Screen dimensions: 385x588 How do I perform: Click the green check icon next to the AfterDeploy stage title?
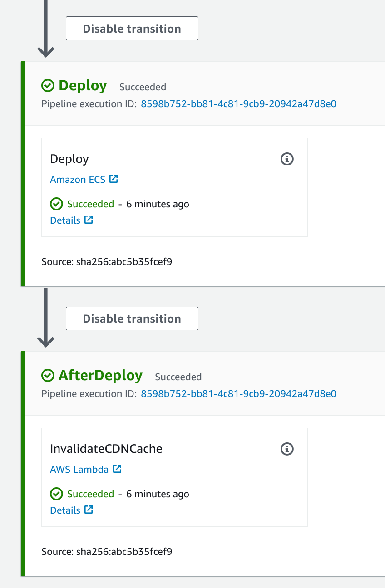pos(48,375)
